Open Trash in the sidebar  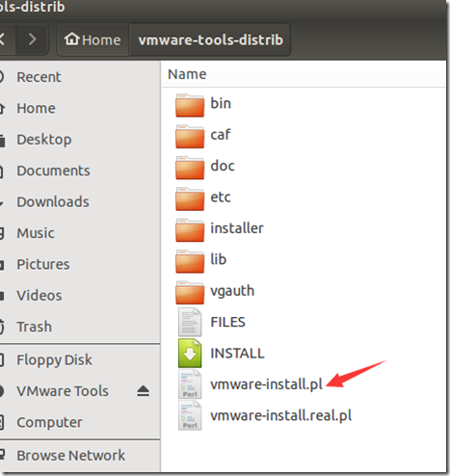click(x=34, y=327)
